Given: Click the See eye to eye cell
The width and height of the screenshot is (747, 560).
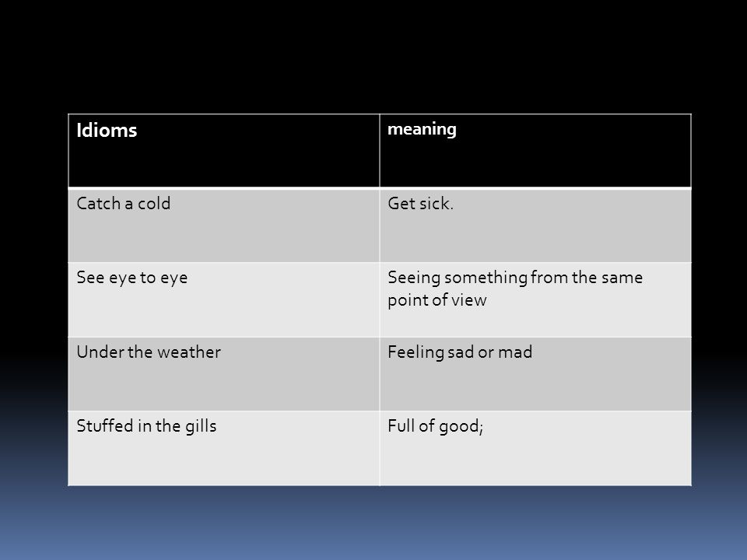Looking at the screenshot, I should click(224, 300).
